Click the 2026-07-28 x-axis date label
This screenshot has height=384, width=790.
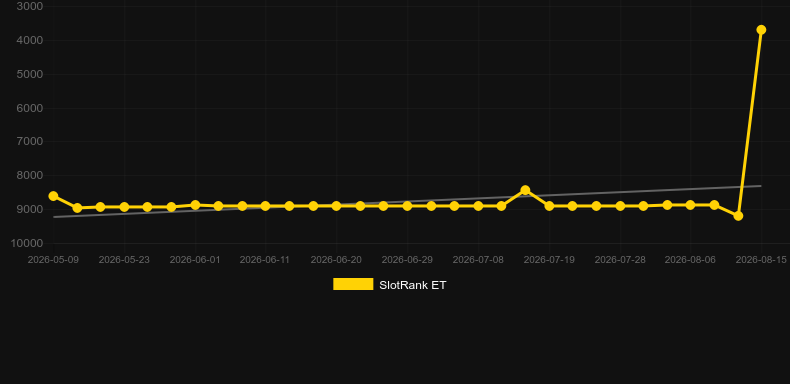tap(620, 260)
